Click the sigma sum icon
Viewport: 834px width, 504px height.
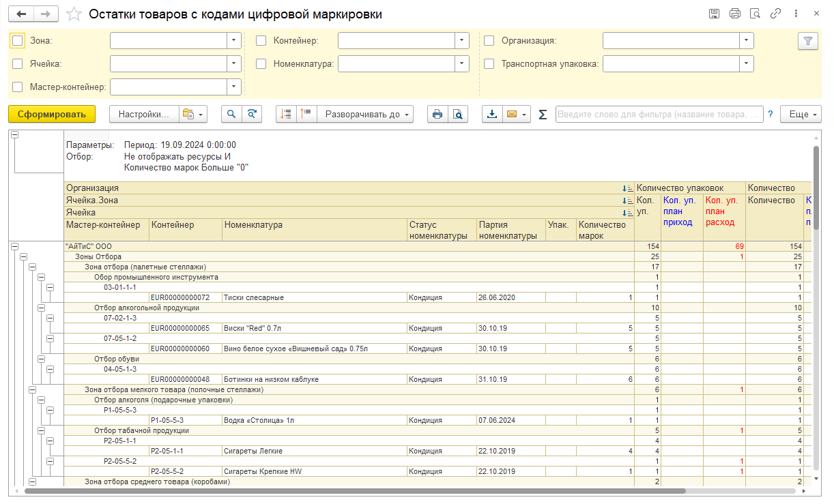(543, 115)
